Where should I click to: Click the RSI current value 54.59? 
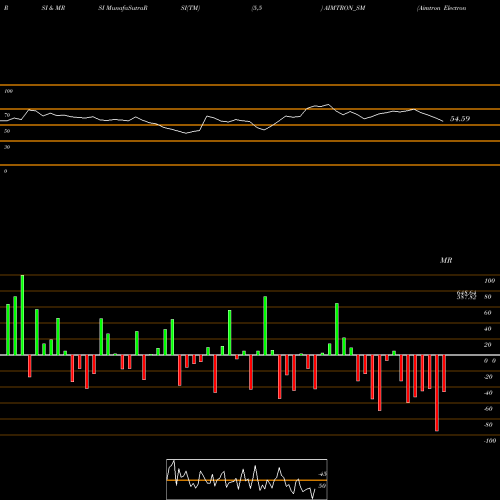tap(460, 119)
